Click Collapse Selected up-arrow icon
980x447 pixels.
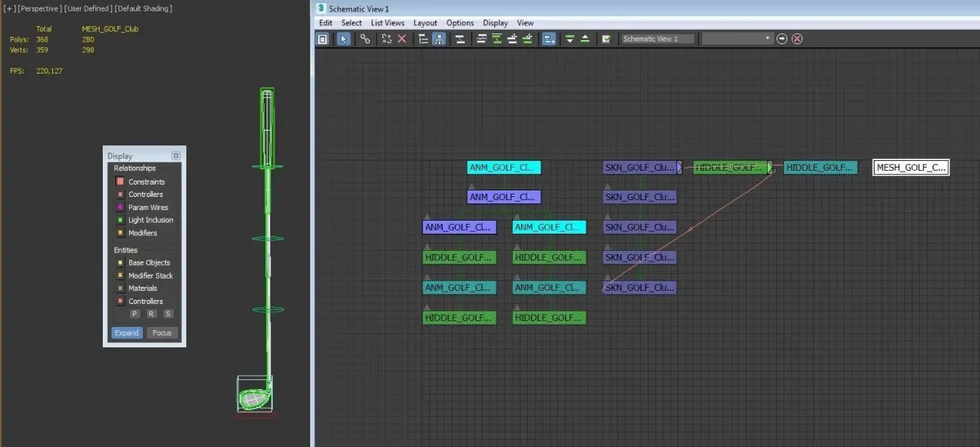pyautogui.click(x=585, y=38)
